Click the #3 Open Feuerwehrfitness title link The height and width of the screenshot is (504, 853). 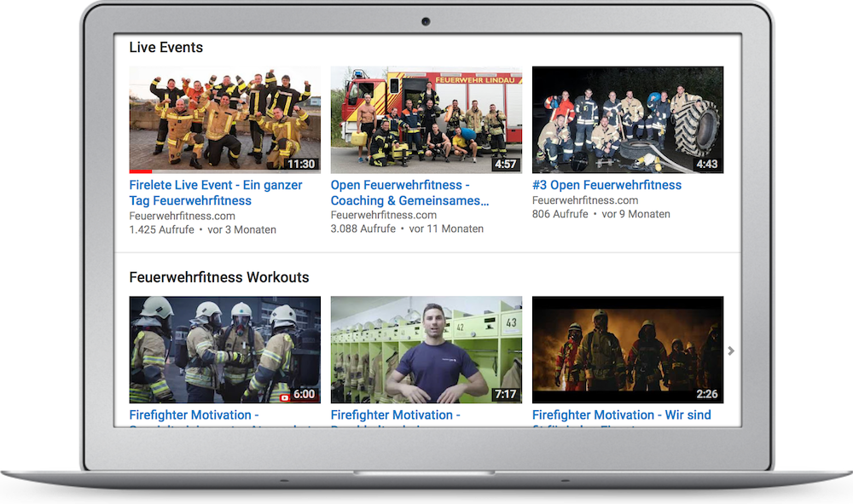[606, 185]
